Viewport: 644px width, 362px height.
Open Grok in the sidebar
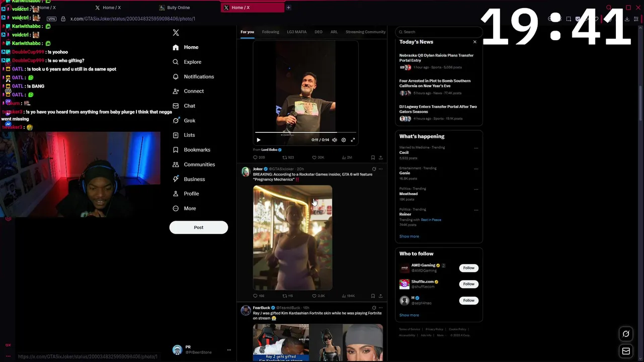tap(184, 121)
